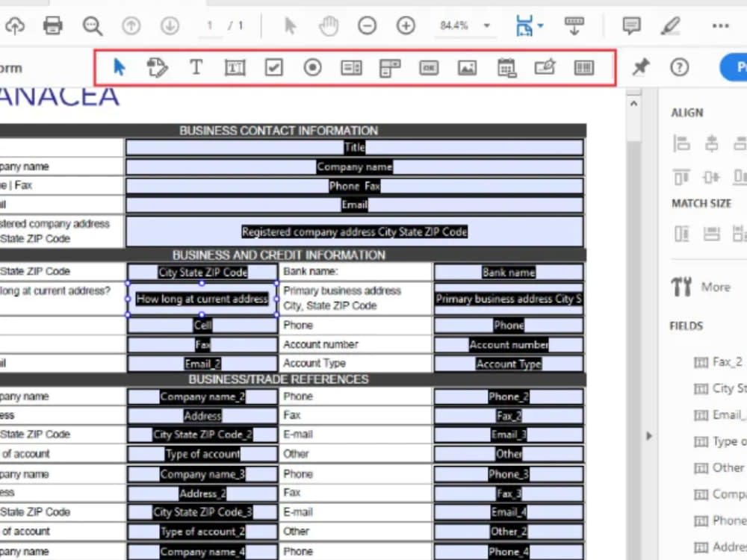Viewport: 747px width, 560px height.
Task: Open the more tools ellipsis menu
Action: coord(720,25)
